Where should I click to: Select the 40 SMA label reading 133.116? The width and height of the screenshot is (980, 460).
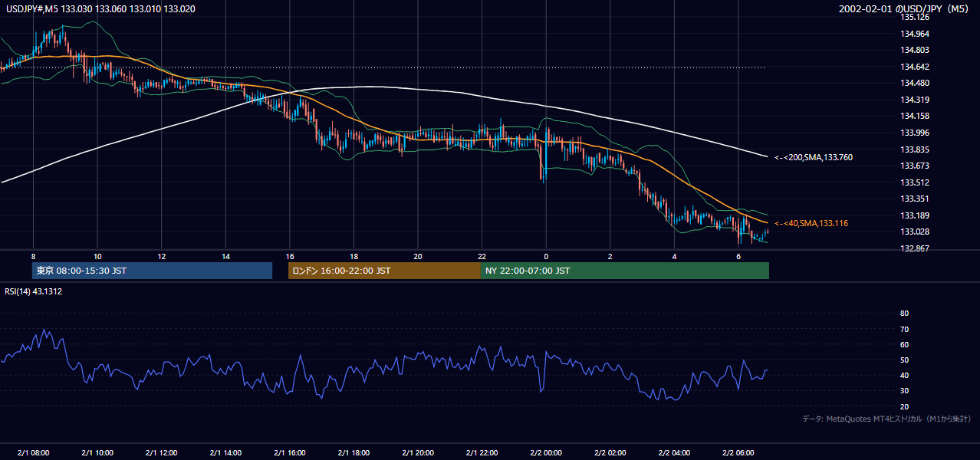coord(811,223)
